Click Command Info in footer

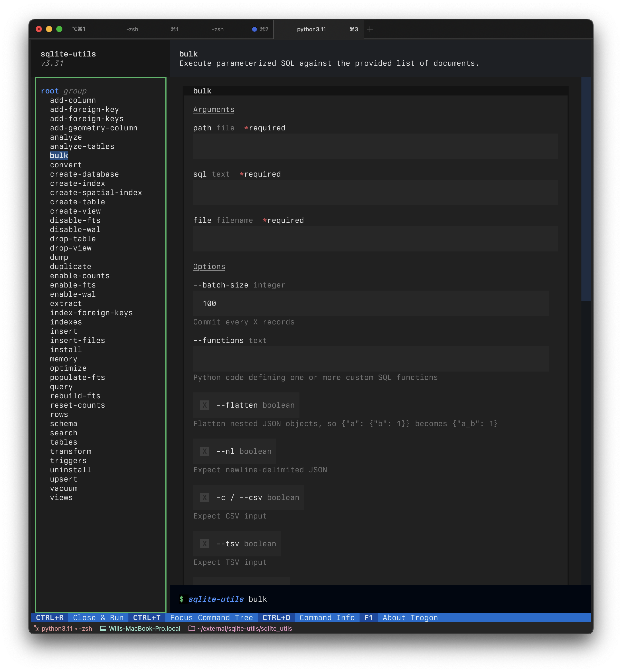(x=327, y=618)
